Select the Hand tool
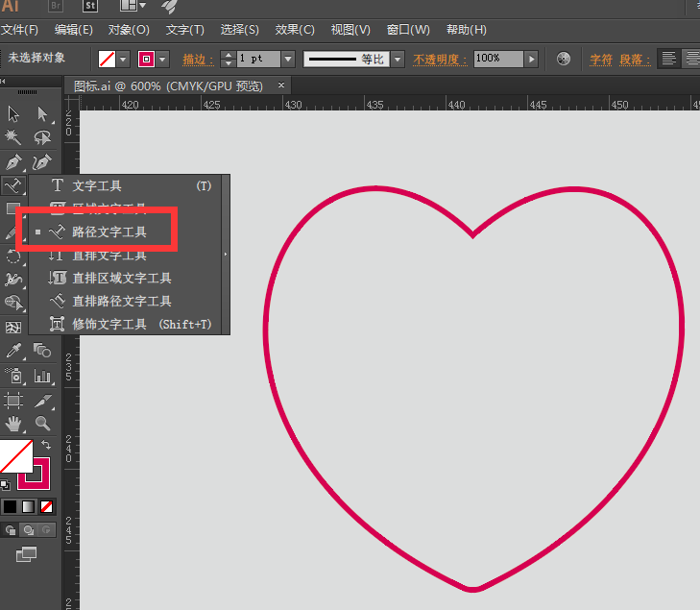This screenshot has height=610, width=700. tap(13, 424)
